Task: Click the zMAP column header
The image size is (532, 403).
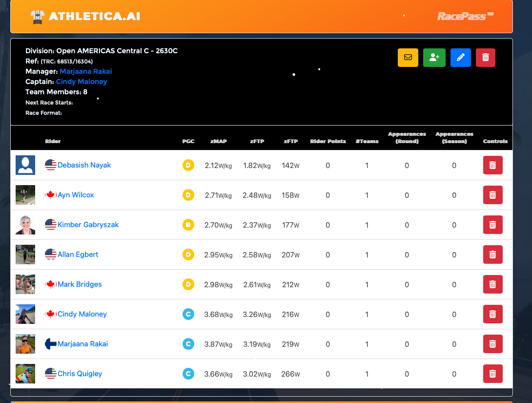Action: click(219, 141)
